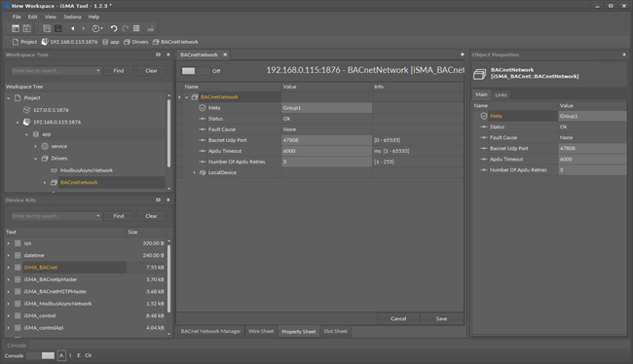
Task: Click the last greyed device toolbar icon
Action: coord(151,28)
